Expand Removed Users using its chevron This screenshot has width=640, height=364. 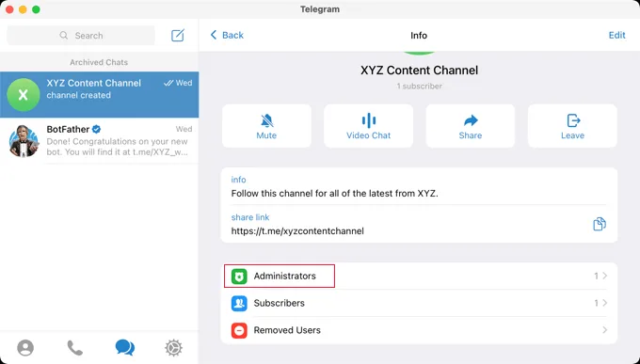605,330
